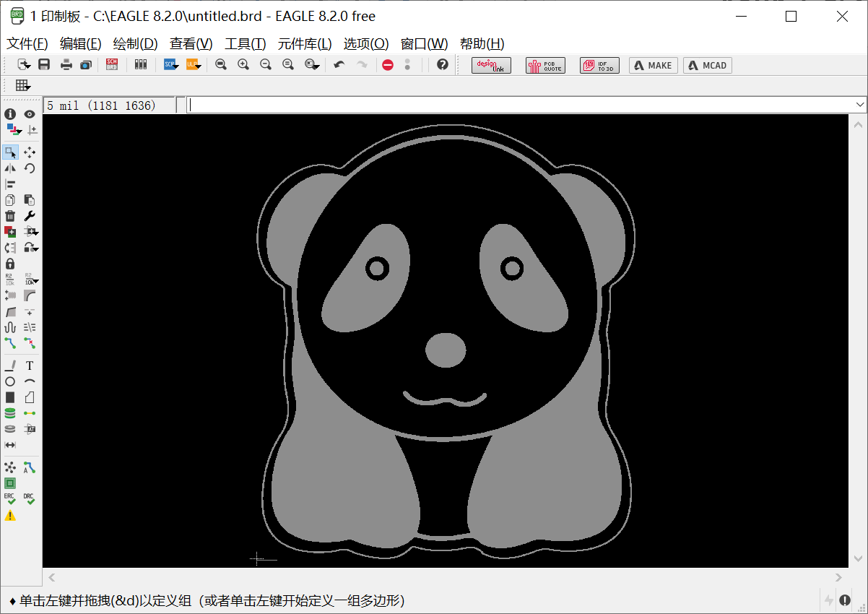Screen dimensions: 868x614
Task: Select the Optimize tool
Action: coord(30,311)
